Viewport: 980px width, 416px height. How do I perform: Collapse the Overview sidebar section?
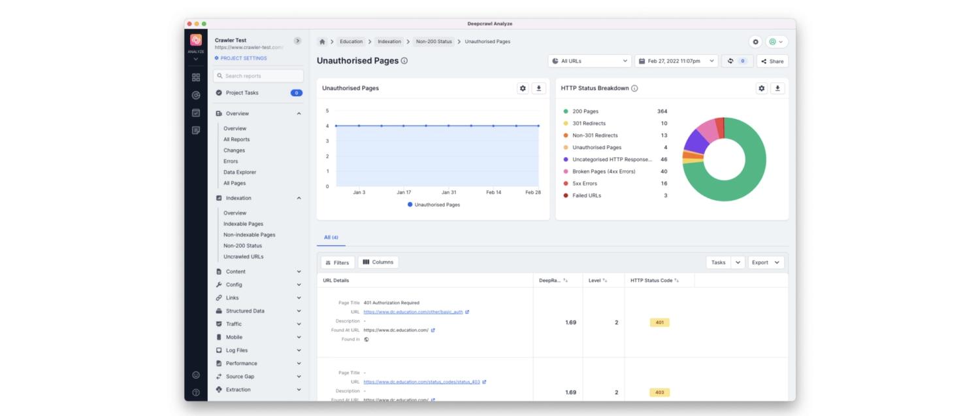[299, 114]
